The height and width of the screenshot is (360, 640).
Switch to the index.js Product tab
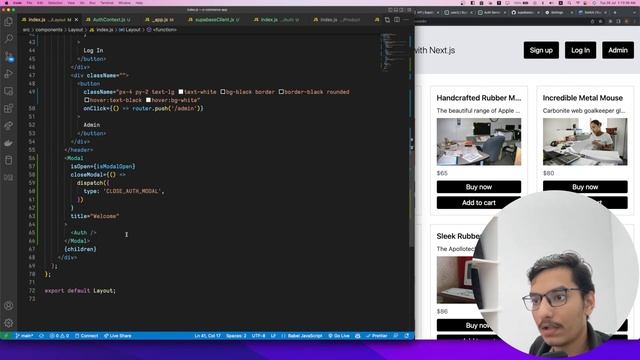pos(337,20)
